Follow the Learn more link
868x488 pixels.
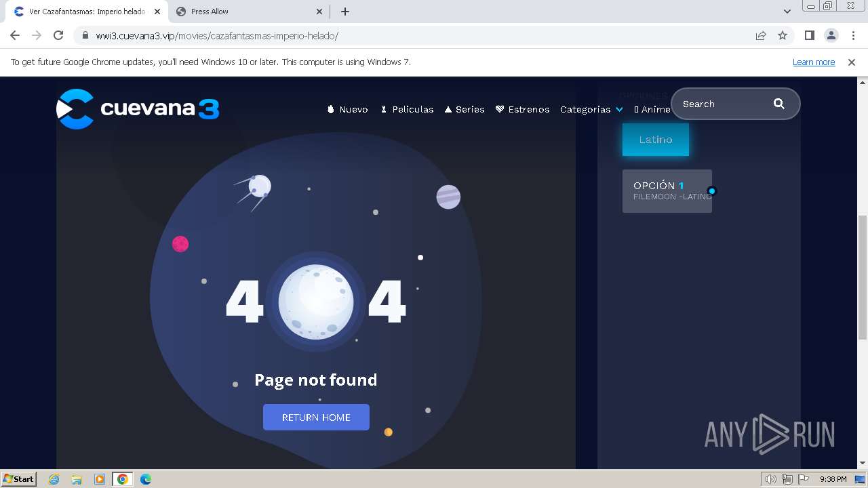coord(814,62)
